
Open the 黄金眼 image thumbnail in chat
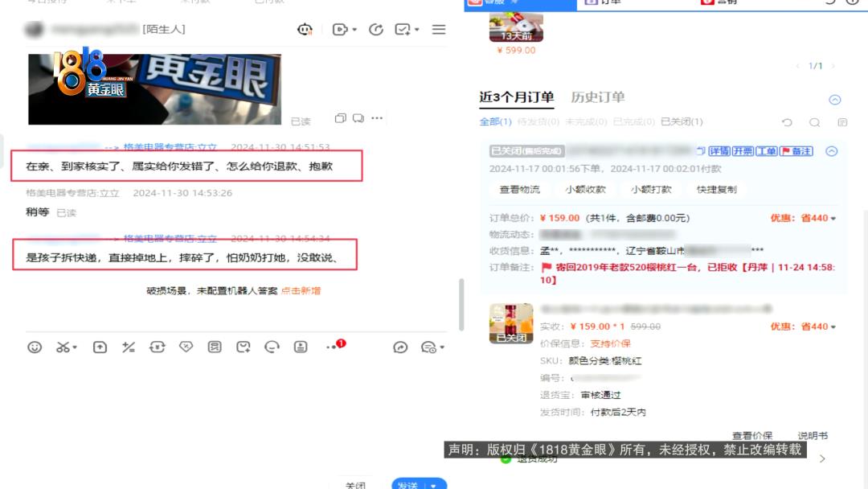154,88
